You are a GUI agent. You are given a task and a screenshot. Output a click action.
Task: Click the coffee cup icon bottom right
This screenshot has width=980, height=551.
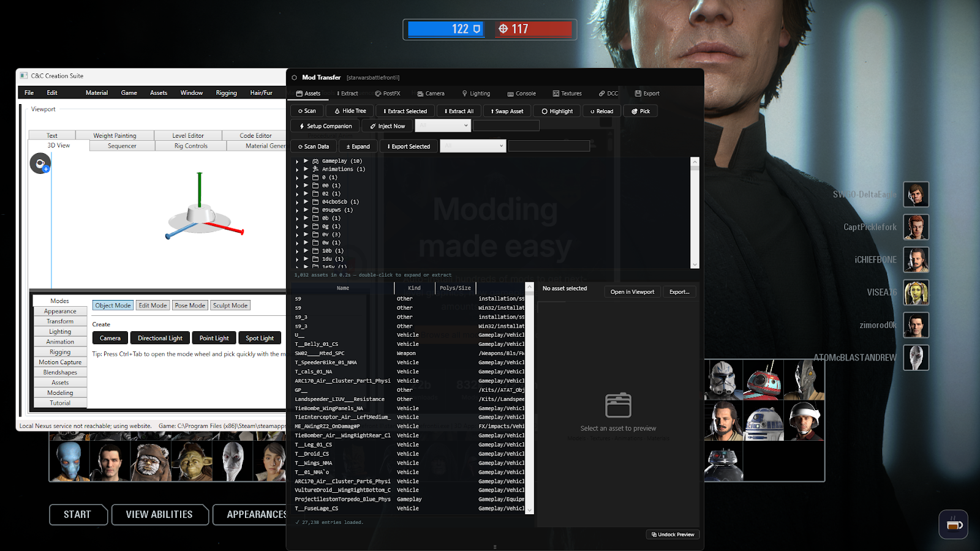953,525
